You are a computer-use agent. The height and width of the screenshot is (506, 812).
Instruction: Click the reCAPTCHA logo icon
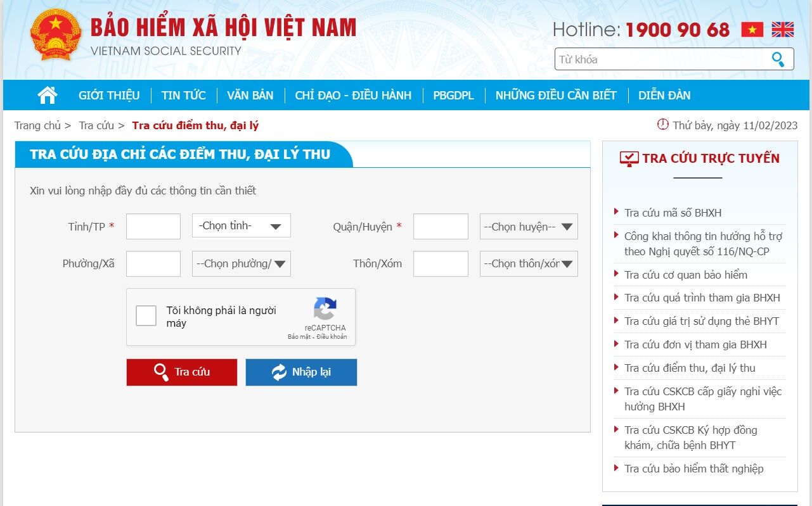pos(325,309)
